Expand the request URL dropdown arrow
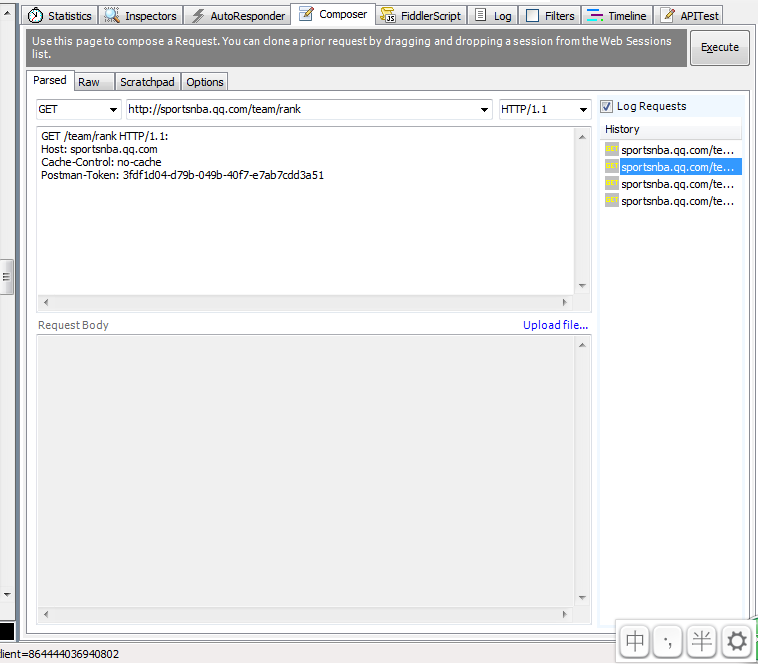Screen dimensions: 758x664 484,110
